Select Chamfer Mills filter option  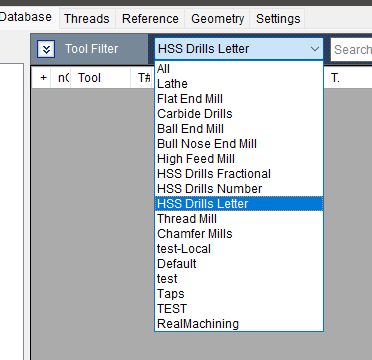coord(239,234)
